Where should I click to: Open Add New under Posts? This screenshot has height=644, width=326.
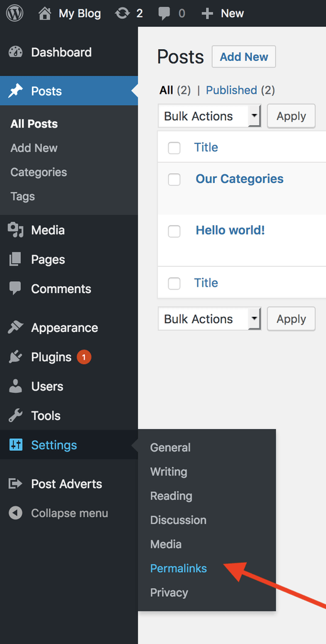pos(34,148)
